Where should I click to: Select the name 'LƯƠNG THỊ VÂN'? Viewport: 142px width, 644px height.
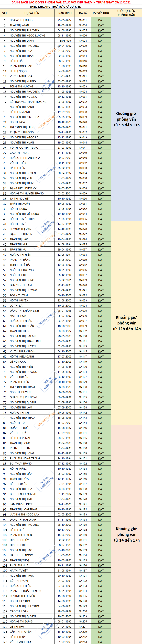pyautogui.click(x=21, y=229)
